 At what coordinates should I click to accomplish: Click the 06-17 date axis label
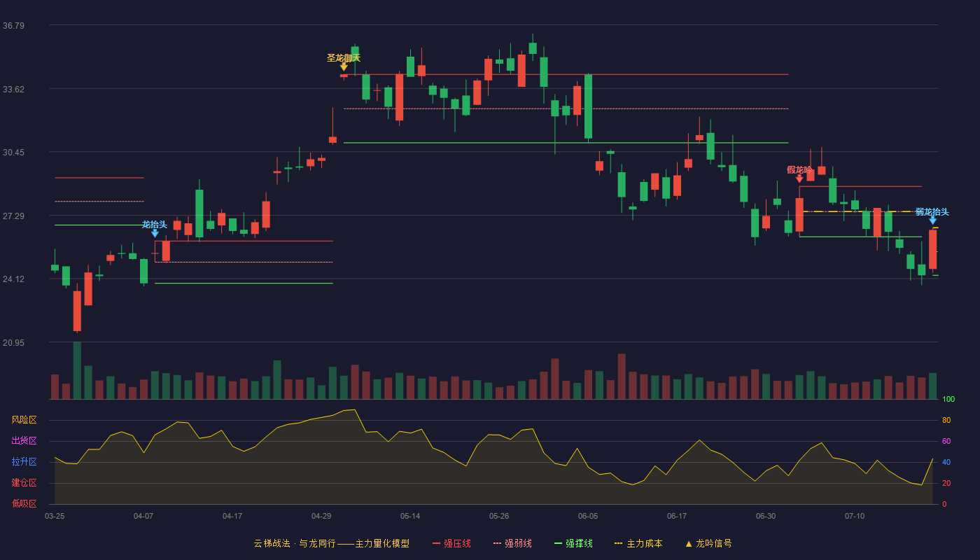click(x=677, y=516)
